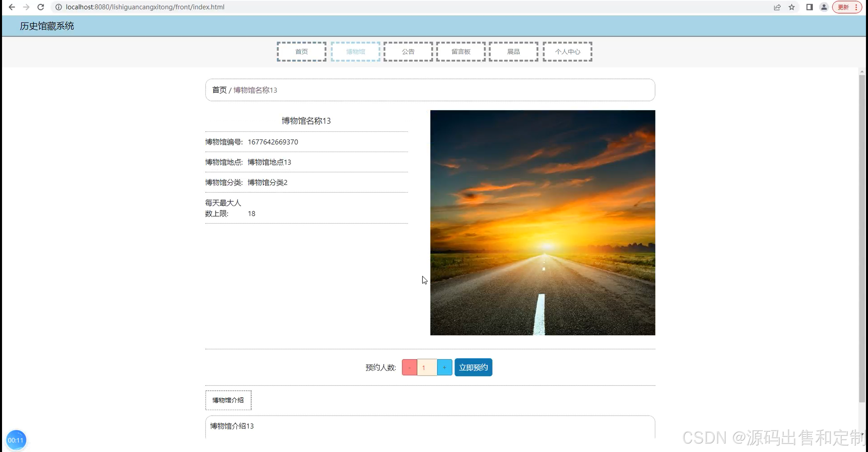Click the site info icon in address bar
The width and height of the screenshot is (868, 452).
point(59,7)
